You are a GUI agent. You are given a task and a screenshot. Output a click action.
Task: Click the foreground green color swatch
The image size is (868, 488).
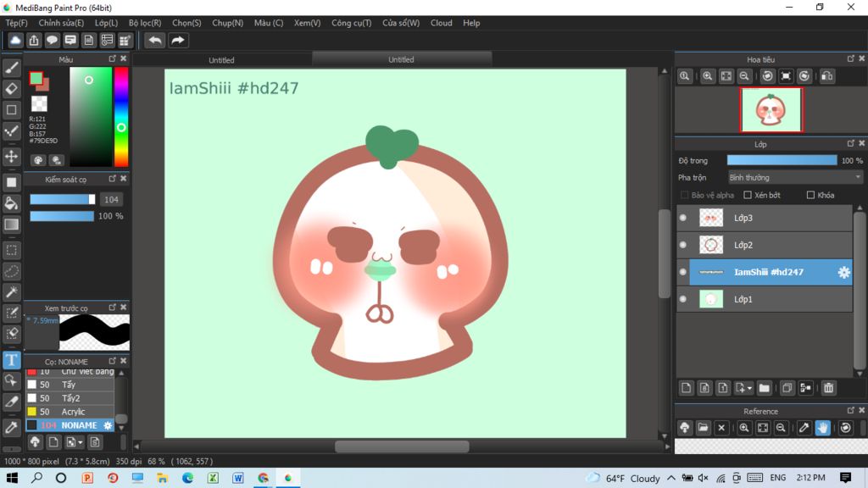[36, 79]
